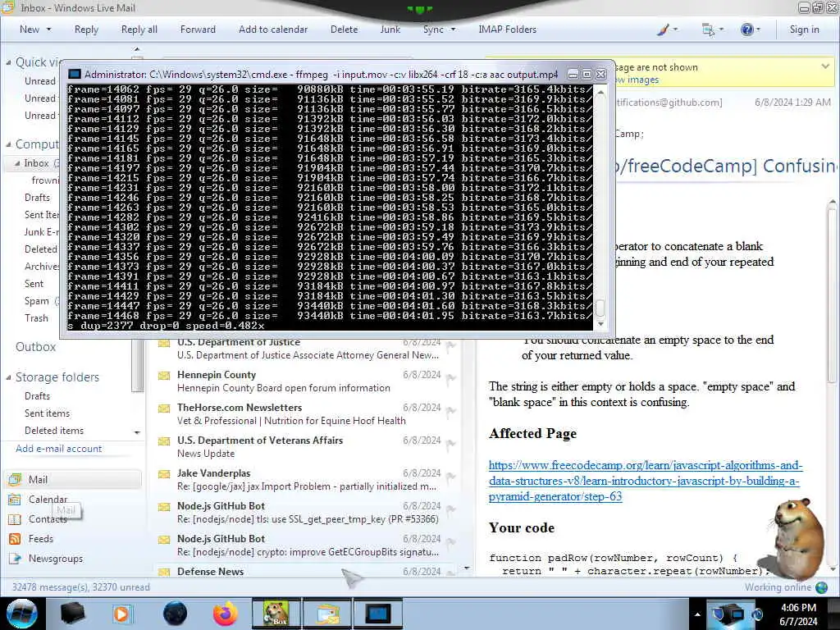Screen dimensions: 840x630
Task: Open the Defense News message
Action: coord(307,571)
